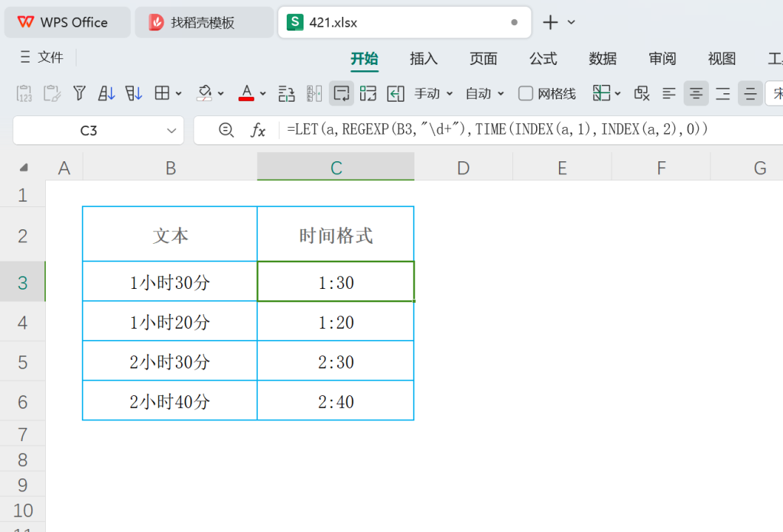Click the formula bar LET formula
This screenshot has height=532, width=783.
click(x=497, y=130)
